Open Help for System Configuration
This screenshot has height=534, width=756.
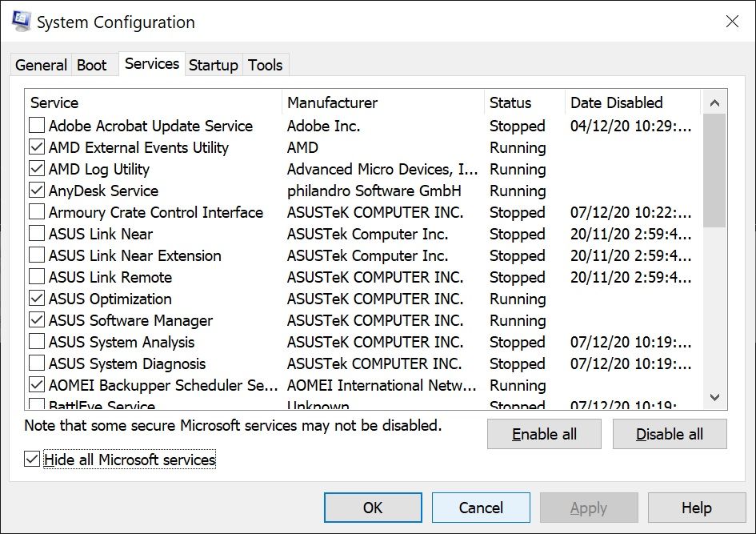697,508
